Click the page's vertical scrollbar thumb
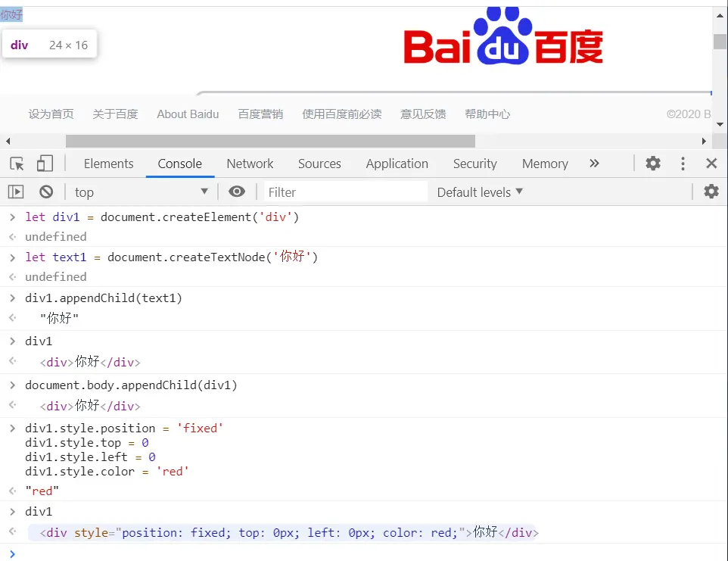 pyautogui.click(x=720, y=42)
